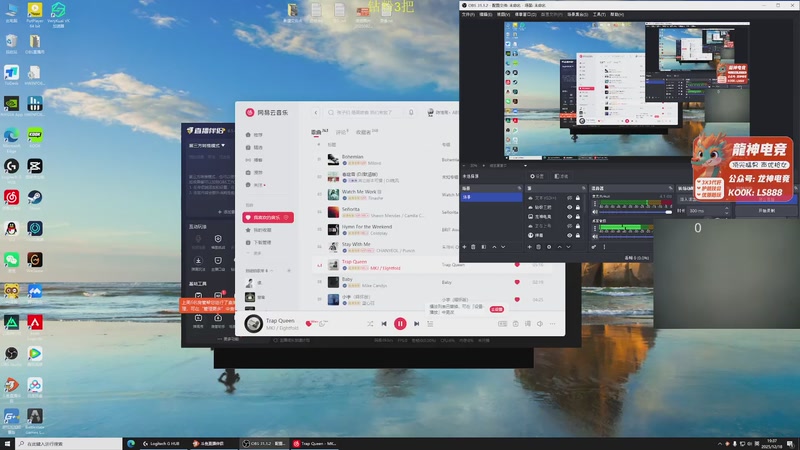
Task: Increase the transition duration with the spinner
Action: tap(728, 209)
